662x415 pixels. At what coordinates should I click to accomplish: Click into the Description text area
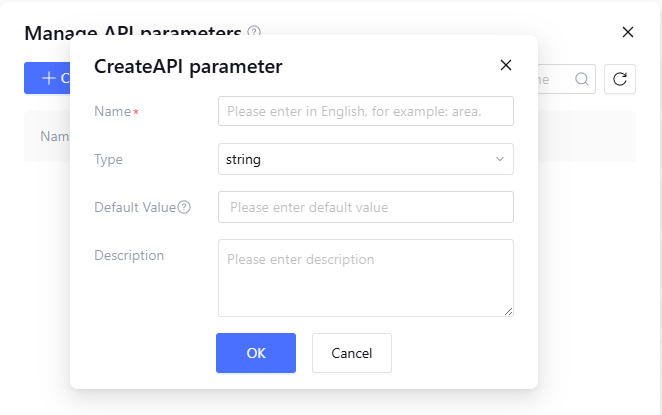[365, 278]
